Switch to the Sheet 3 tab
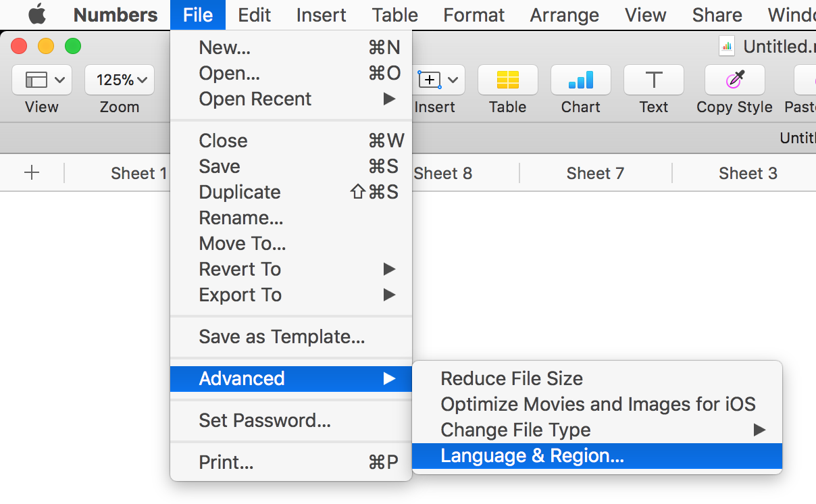The height and width of the screenshot is (504, 816). pyautogui.click(x=748, y=174)
